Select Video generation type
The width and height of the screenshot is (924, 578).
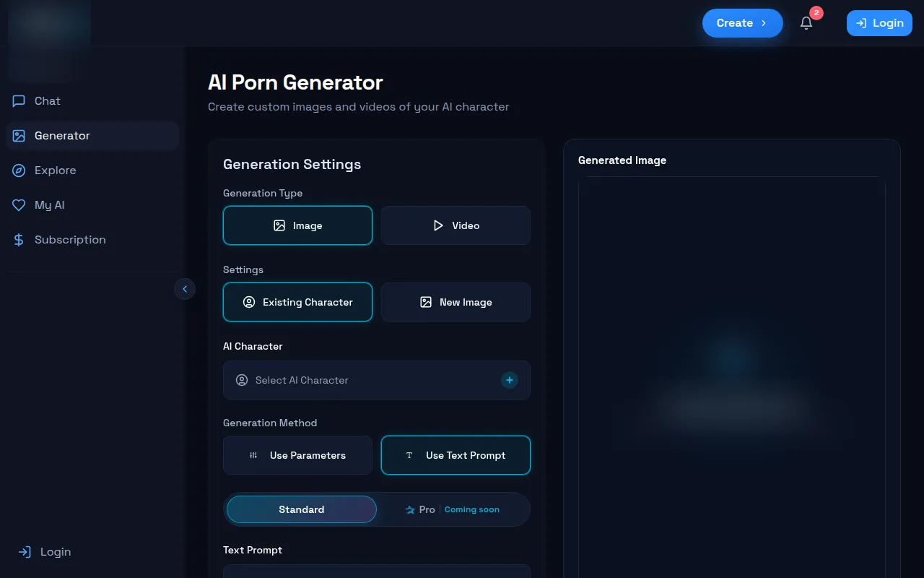(456, 225)
